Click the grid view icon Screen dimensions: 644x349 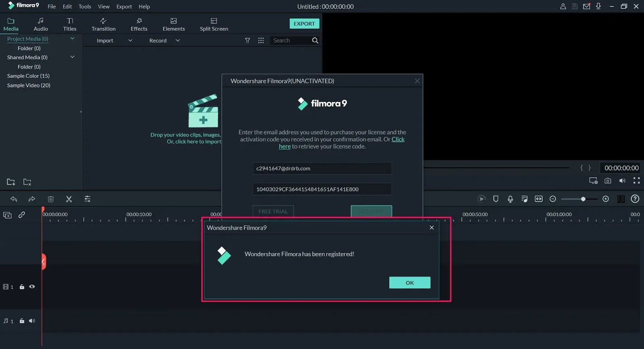coord(261,40)
